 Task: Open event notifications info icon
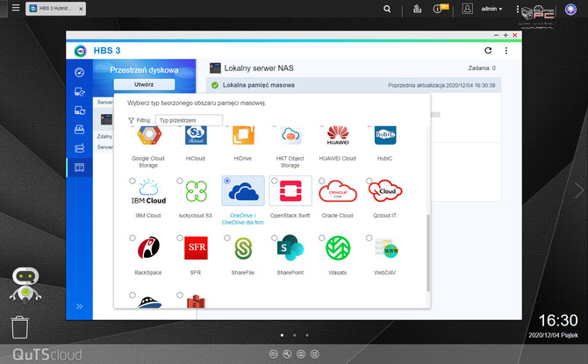coord(438,9)
